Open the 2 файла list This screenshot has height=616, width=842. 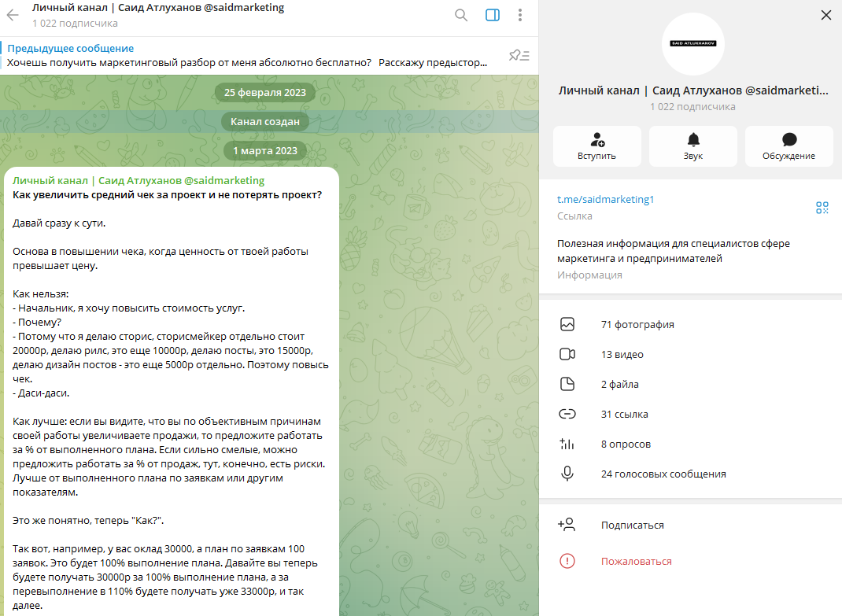691,385
